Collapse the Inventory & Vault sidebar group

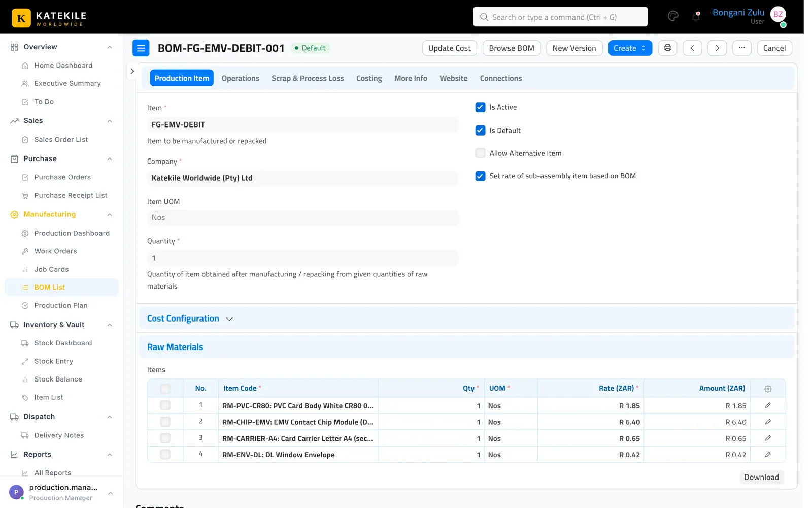click(110, 325)
